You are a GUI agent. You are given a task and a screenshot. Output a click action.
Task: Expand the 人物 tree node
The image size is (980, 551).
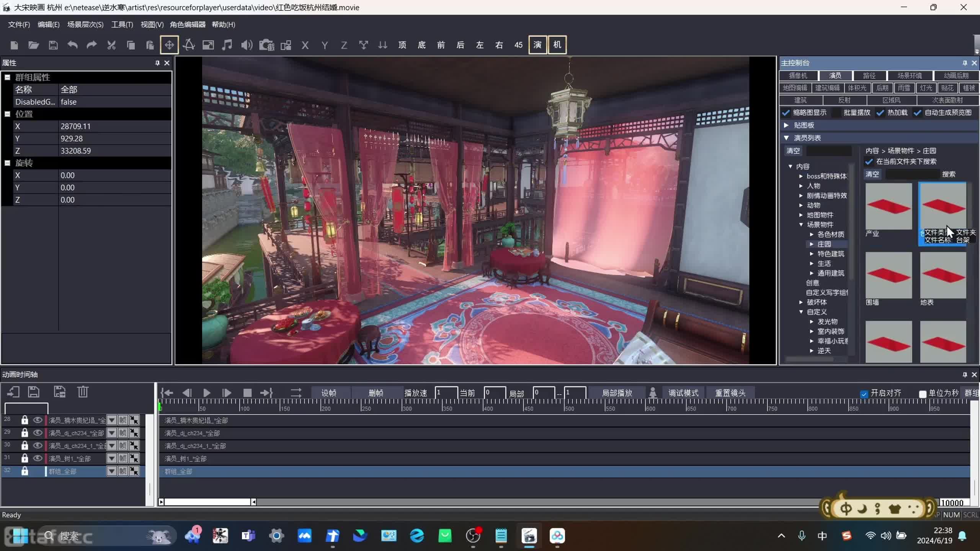tap(801, 186)
